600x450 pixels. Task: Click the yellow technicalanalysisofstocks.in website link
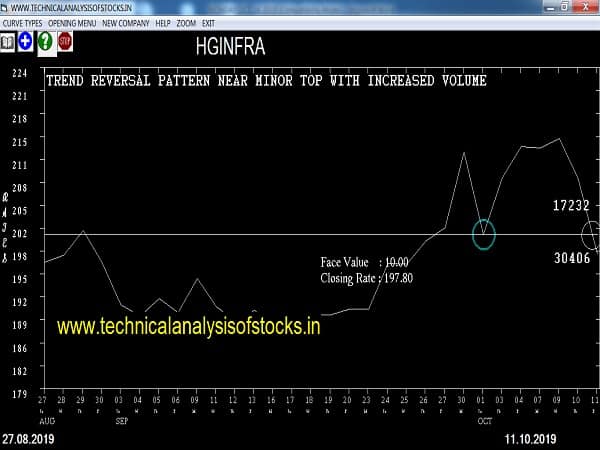188,327
